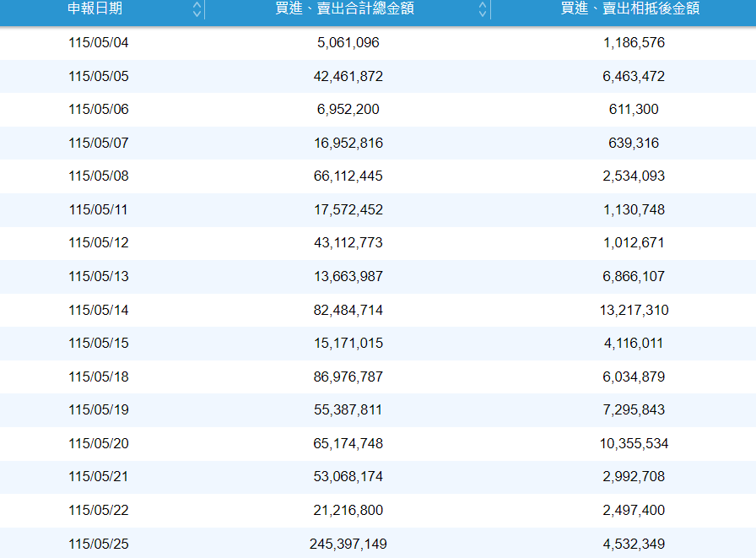Click the 買進、賣出相抵後金額 column header
756x558 pixels.
click(629, 8)
